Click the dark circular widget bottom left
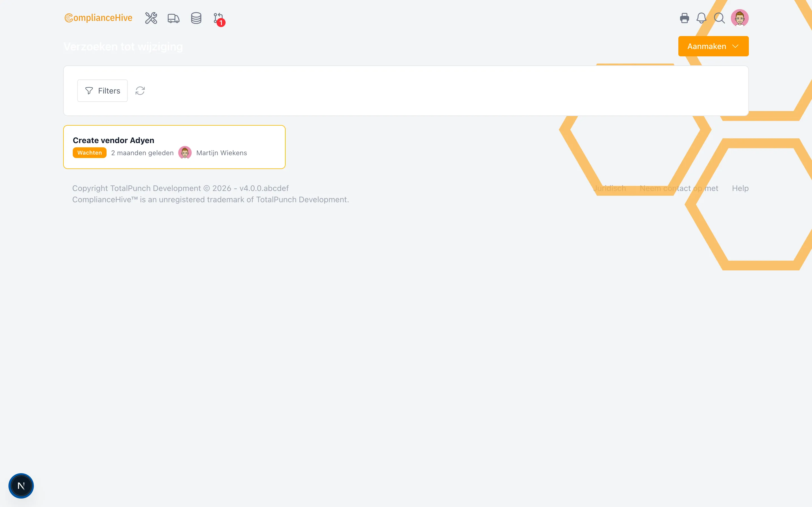Viewport: 812px width, 507px height. coord(21,486)
